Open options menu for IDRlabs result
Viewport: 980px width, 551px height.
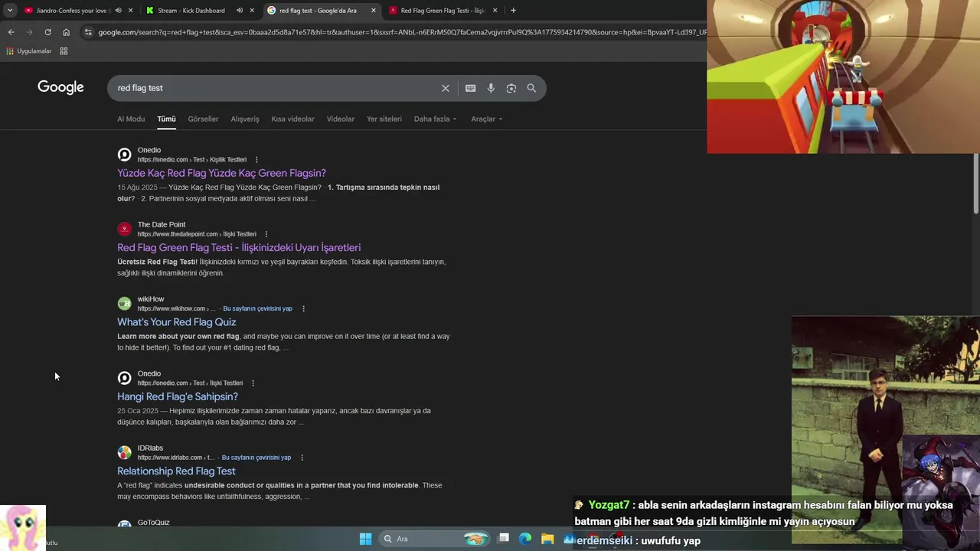point(302,458)
